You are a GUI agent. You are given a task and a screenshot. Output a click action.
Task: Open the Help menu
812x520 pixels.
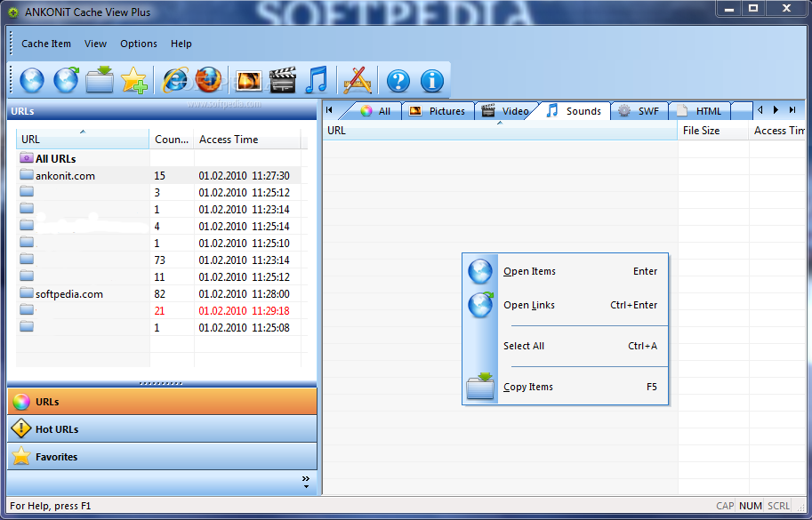click(181, 44)
